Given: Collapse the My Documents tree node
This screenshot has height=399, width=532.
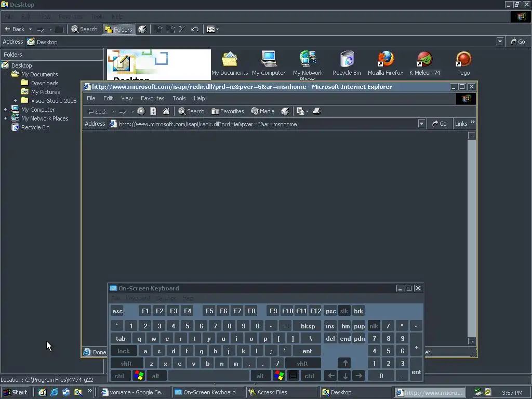Looking at the screenshot, I should (x=5, y=74).
